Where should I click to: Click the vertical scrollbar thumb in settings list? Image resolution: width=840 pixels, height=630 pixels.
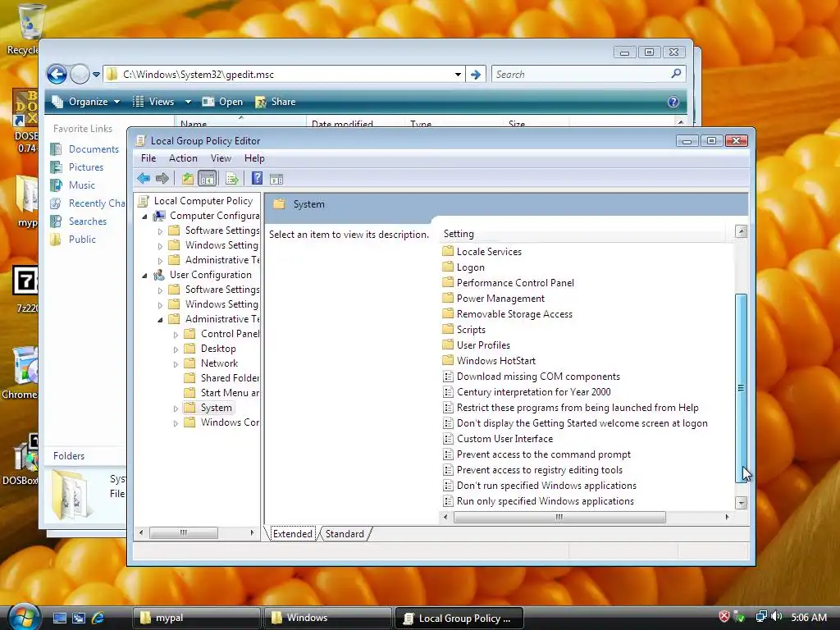(741, 388)
